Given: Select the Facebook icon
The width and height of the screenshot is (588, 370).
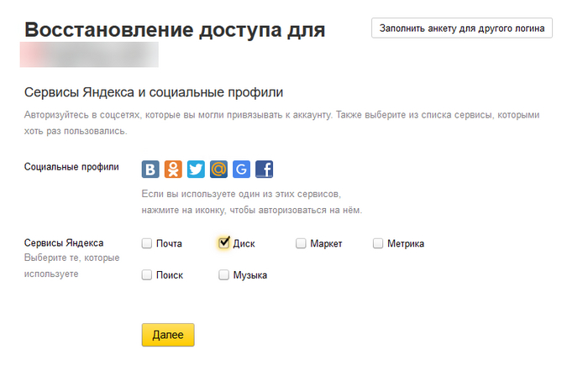Looking at the screenshot, I should 264,169.
